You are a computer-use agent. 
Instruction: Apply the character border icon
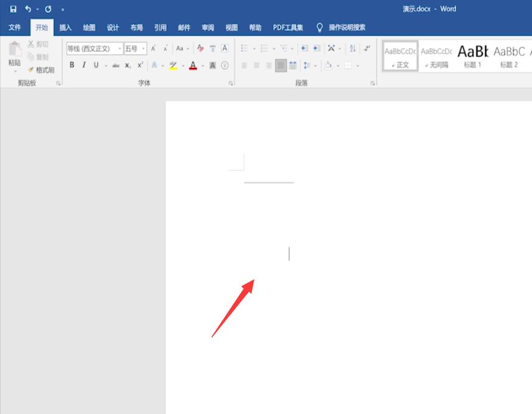pos(225,48)
